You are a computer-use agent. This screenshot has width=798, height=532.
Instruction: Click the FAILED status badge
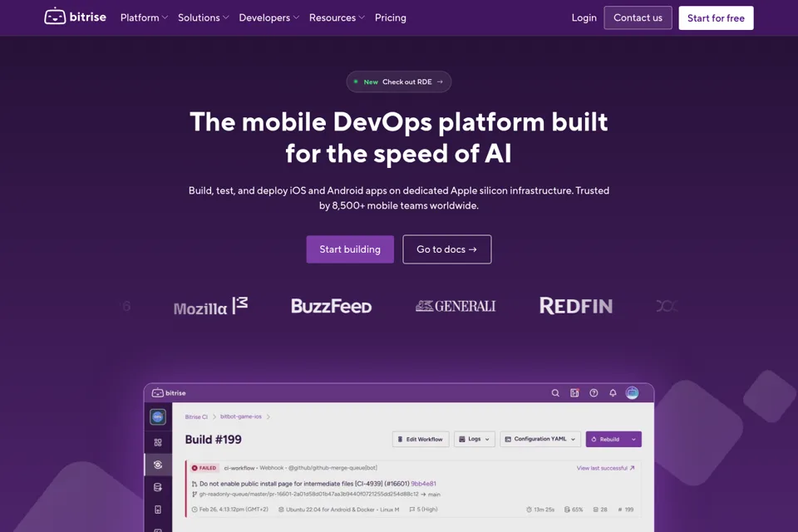point(204,468)
